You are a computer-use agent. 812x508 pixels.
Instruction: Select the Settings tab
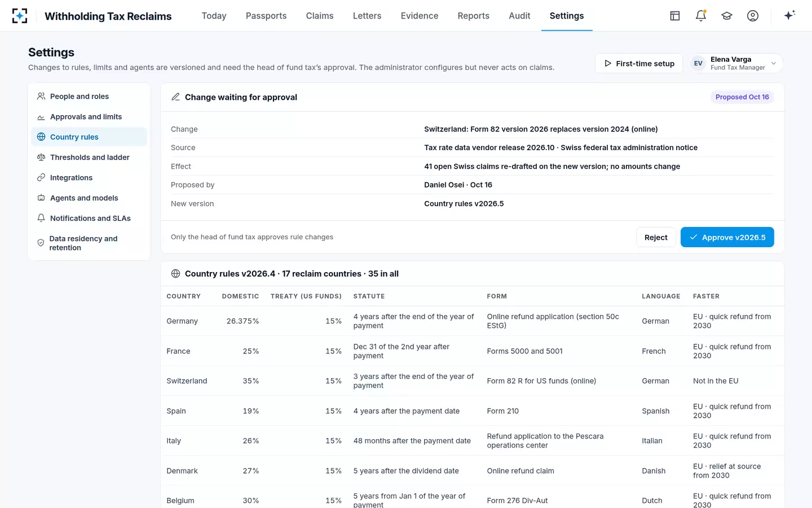[x=567, y=16]
